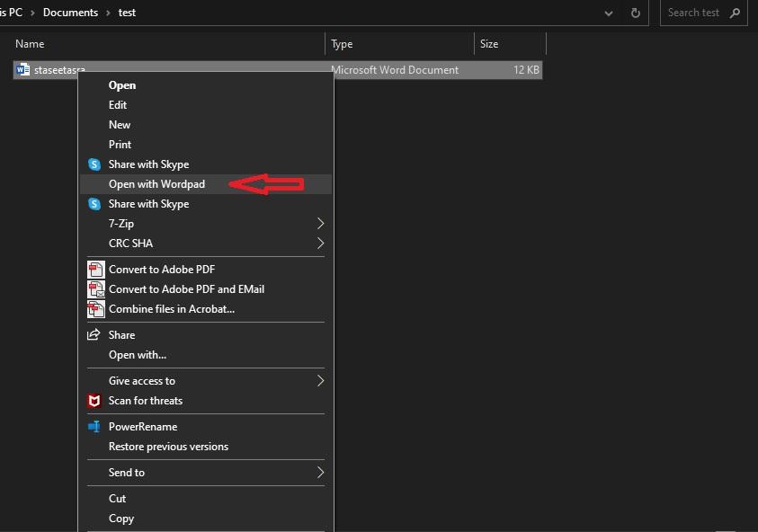
Task: Click the Share arrow icon
Action: 94,334
